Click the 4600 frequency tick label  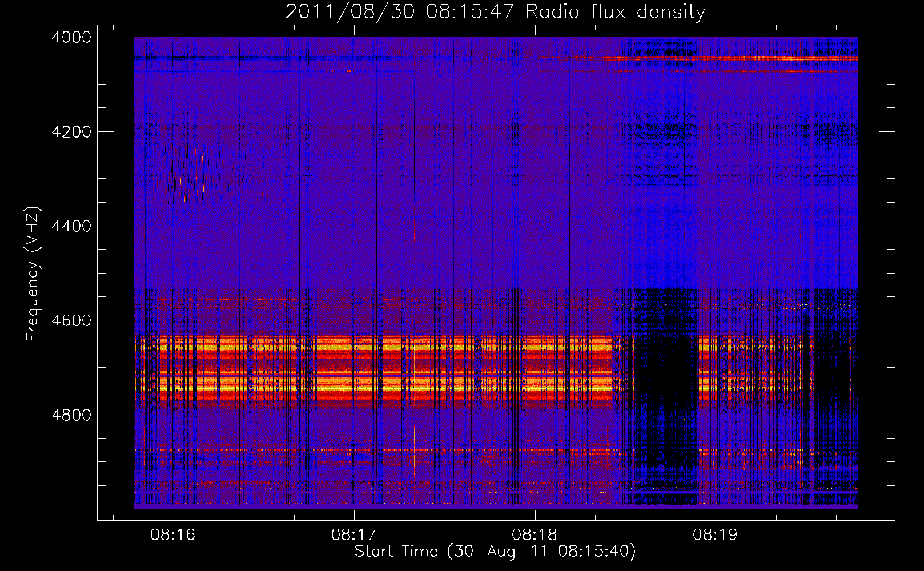pyautogui.click(x=71, y=320)
